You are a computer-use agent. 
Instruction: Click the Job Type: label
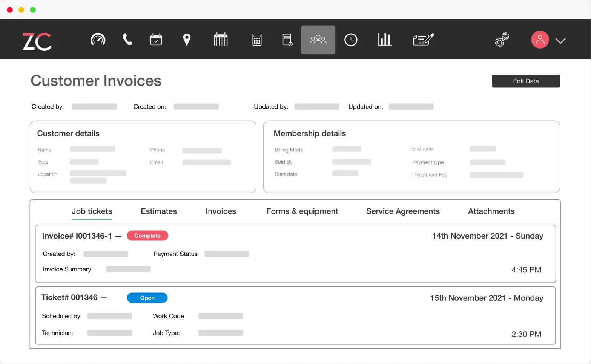(x=166, y=333)
